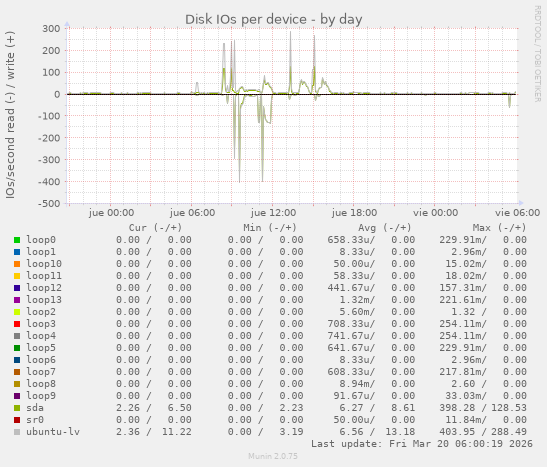Image resolution: width=547 pixels, height=467 pixels.
Task: Select the loop8 legend label
Action: tap(41, 384)
